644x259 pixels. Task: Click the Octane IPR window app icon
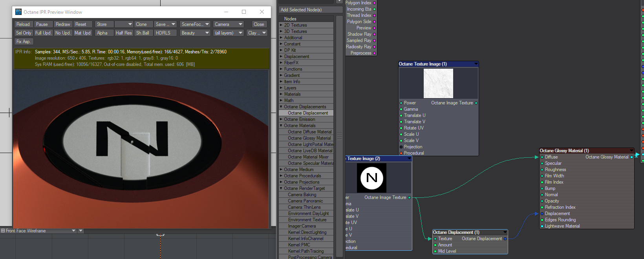point(18,12)
